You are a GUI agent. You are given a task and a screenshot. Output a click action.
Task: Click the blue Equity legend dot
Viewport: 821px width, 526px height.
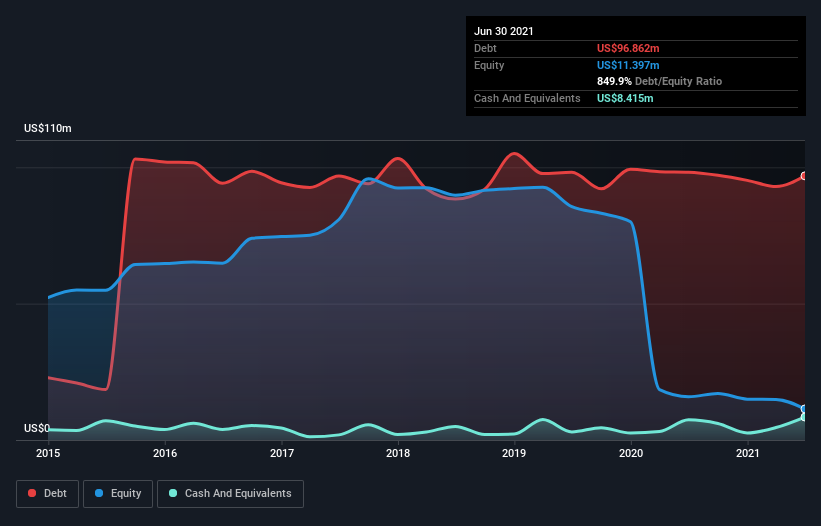(99, 493)
